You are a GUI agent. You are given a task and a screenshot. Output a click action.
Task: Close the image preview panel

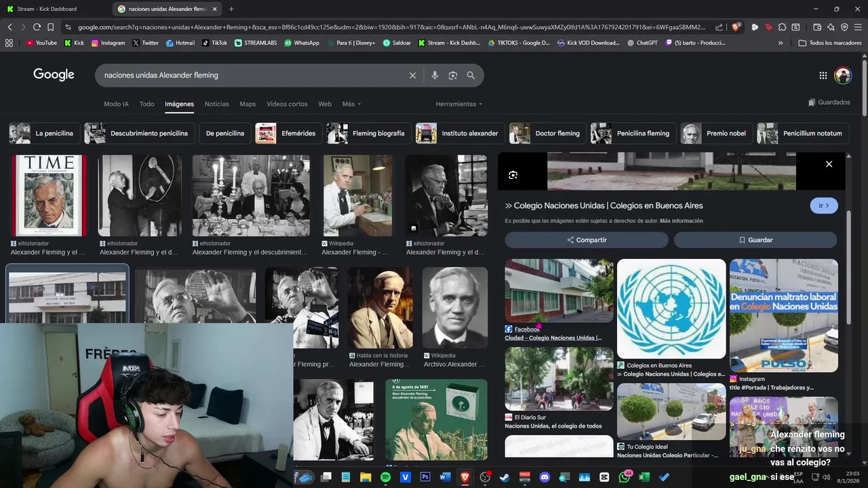pos(829,164)
